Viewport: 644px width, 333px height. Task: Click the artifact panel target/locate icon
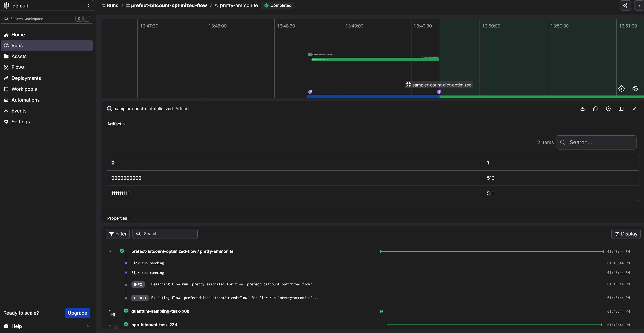[608, 109]
